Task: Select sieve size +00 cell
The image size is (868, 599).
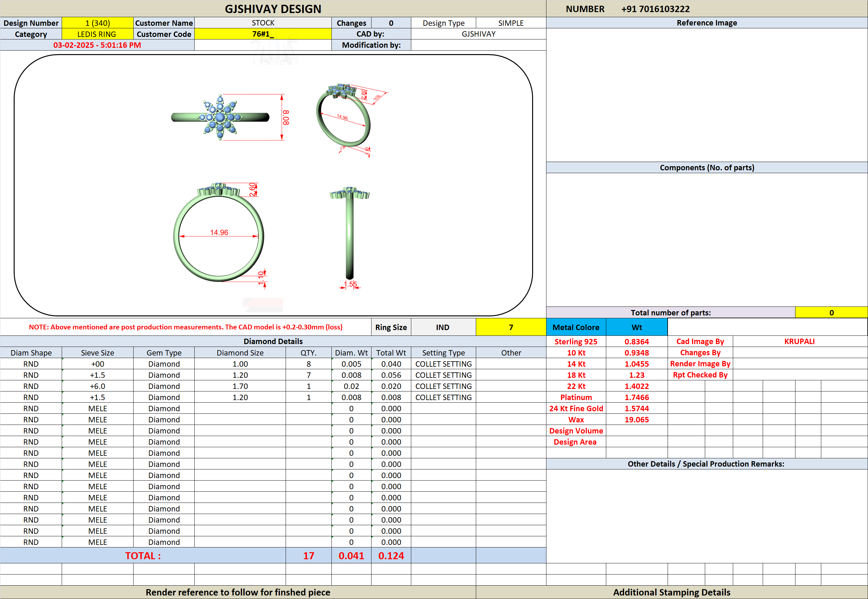Action: (97, 364)
